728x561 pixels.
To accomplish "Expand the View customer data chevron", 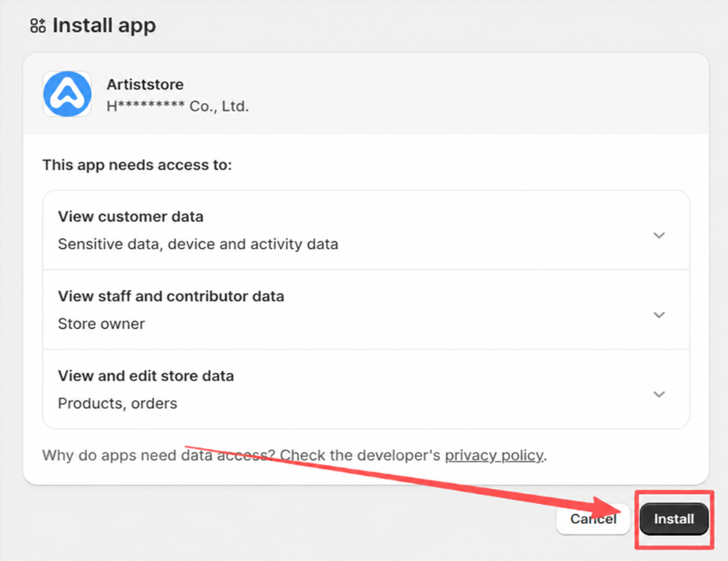I will (659, 235).
